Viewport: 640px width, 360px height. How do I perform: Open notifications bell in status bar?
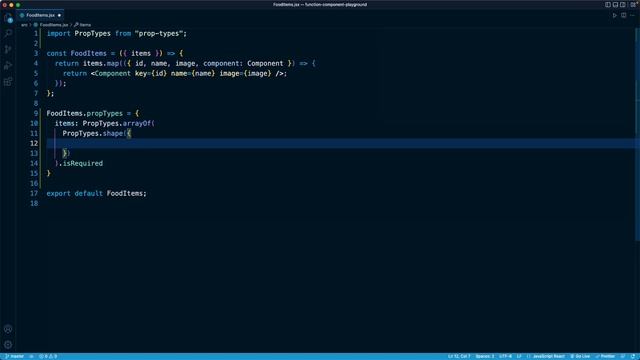point(633,356)
